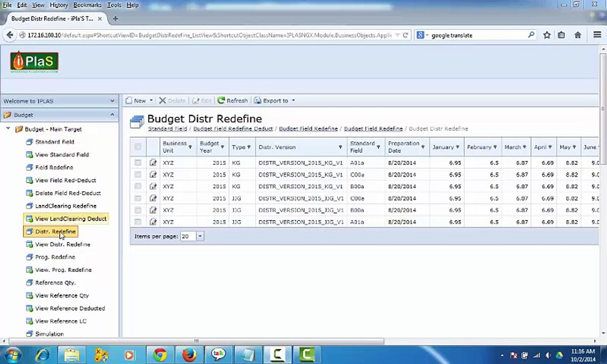Image resolution: width=607 pixels, height=364 pixels.
Task: Open Google Chrome from the taskbar
Action: coord(160,355)
